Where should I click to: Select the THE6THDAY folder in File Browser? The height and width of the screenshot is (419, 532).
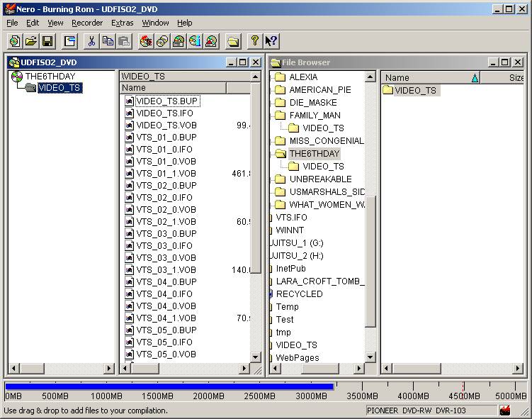(315, 154)
